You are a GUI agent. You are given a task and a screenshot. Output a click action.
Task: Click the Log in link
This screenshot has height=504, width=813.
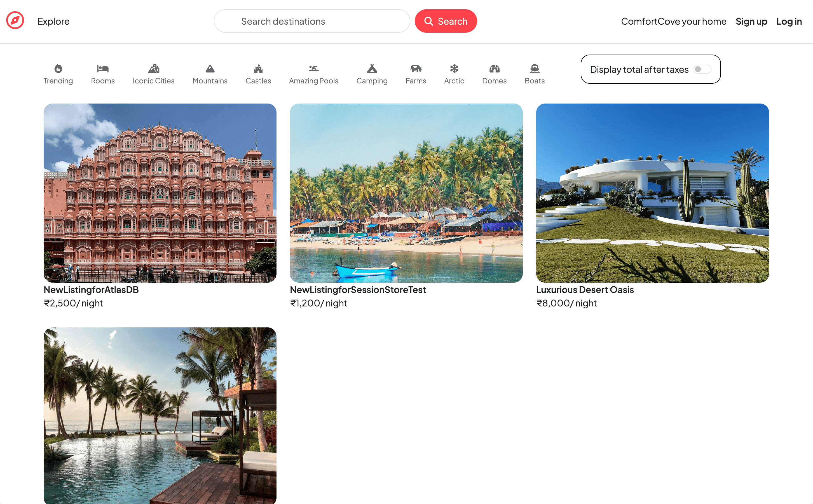[x=789, y=21]
